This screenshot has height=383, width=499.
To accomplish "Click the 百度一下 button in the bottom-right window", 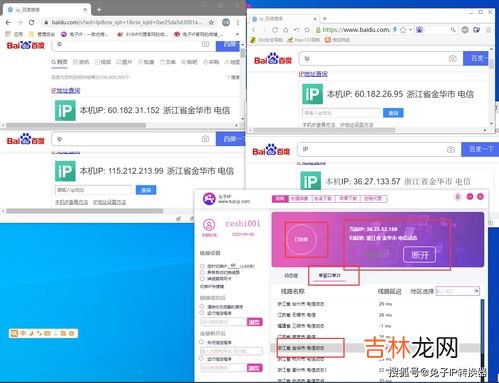I will [480, 149].
